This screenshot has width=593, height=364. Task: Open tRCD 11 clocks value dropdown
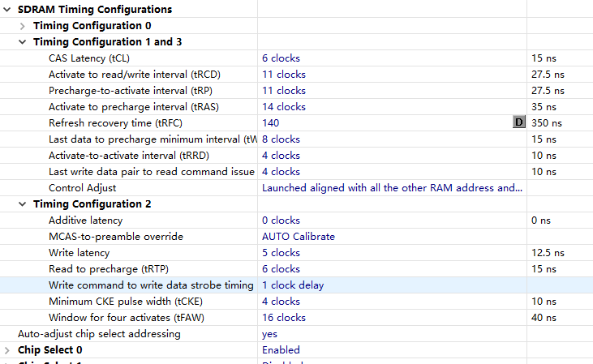284,75
